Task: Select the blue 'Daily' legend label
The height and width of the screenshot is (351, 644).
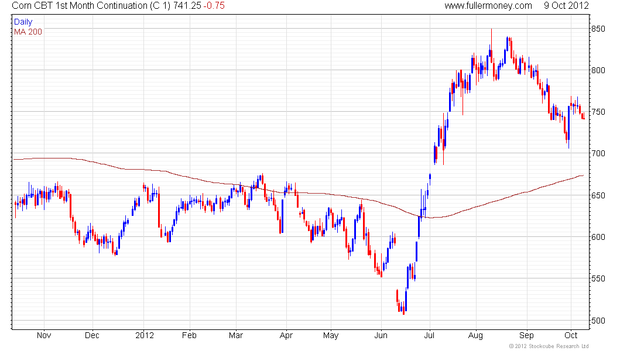Action: [23, 22]
